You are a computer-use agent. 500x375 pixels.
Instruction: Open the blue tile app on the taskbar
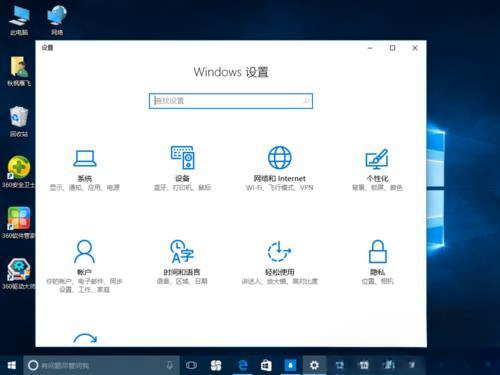[x=290, y=365]
